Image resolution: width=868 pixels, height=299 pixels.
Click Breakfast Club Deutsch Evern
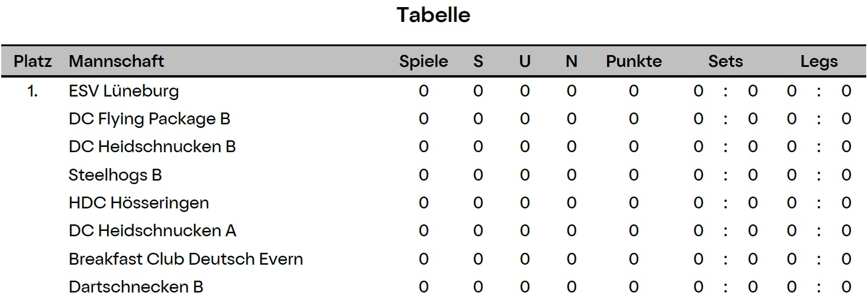point(186,259)
